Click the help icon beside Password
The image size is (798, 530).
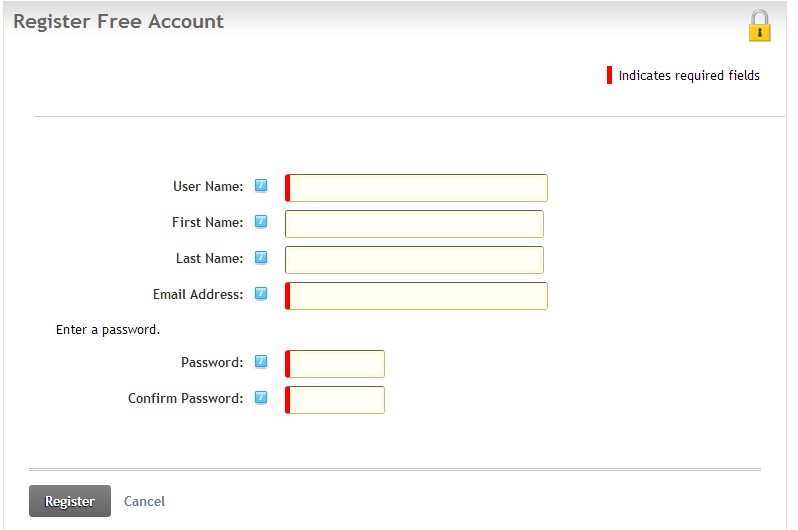[261, 362]
